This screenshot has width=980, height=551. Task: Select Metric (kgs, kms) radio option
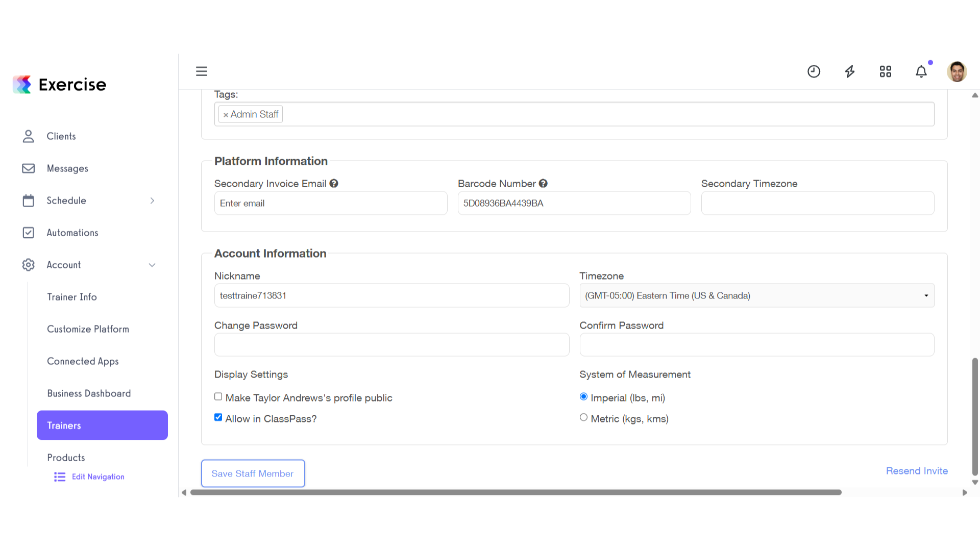click(x=583, y=417)
